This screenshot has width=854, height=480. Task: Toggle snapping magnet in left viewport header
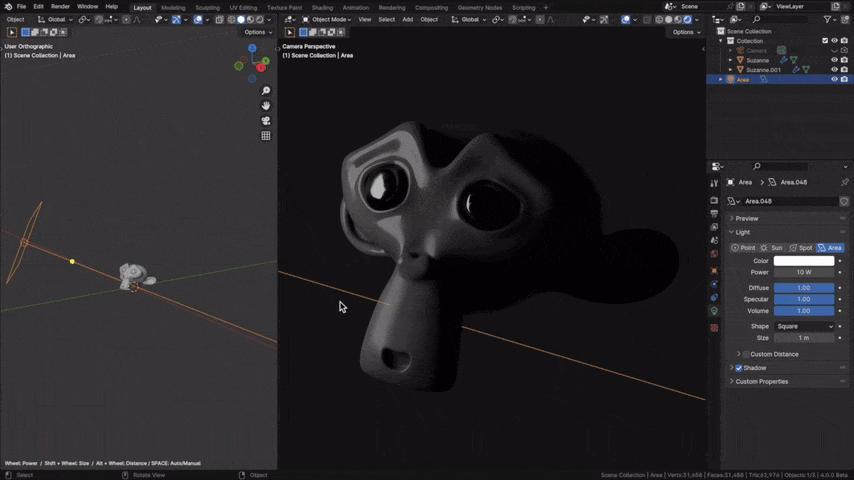pos(99,20)
